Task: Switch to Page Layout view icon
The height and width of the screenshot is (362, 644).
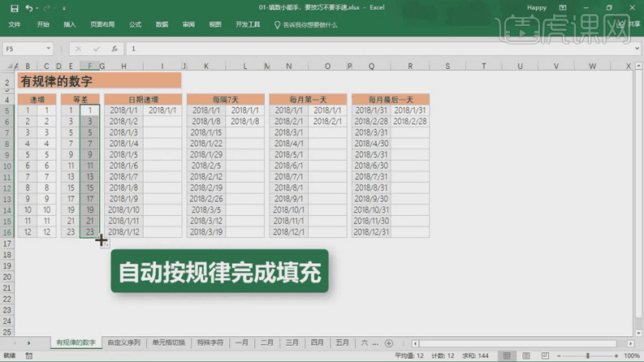Action: [526, 356]
